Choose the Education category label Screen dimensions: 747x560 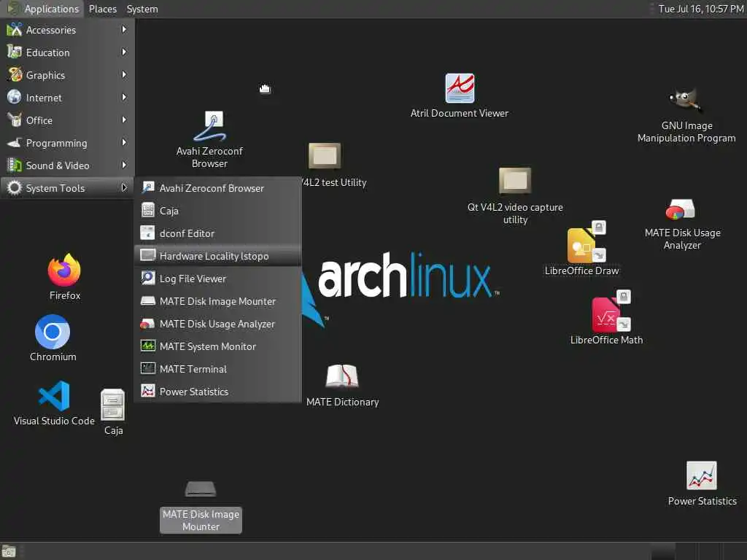[x=47, y=52]
